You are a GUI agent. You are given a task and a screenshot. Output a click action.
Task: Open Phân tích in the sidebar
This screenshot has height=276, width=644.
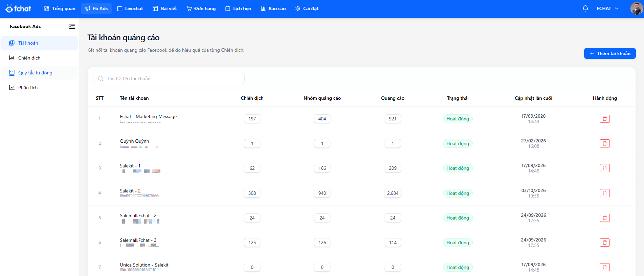pos(39,88)
